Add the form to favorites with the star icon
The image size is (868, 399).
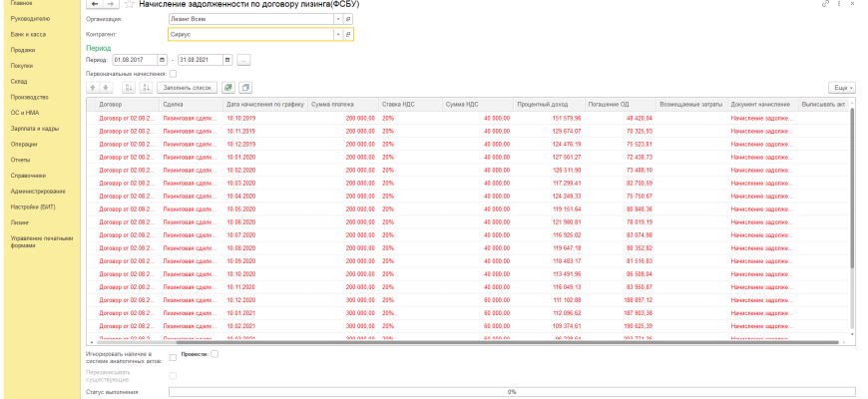129,6
